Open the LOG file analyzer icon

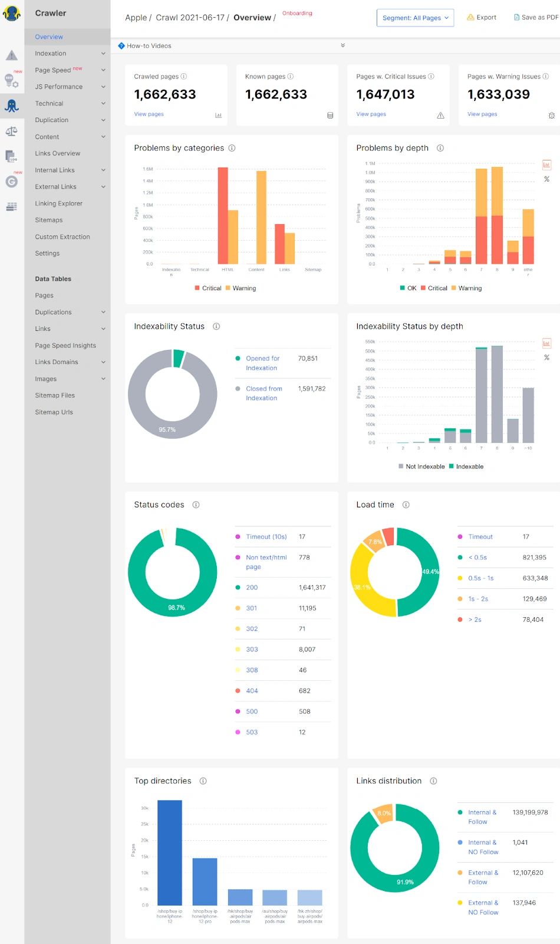click(x=12, y=156)
